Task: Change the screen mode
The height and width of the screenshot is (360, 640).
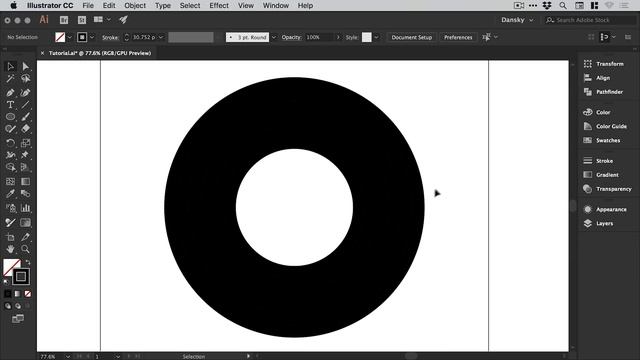Action: click(x=18, y=319)
